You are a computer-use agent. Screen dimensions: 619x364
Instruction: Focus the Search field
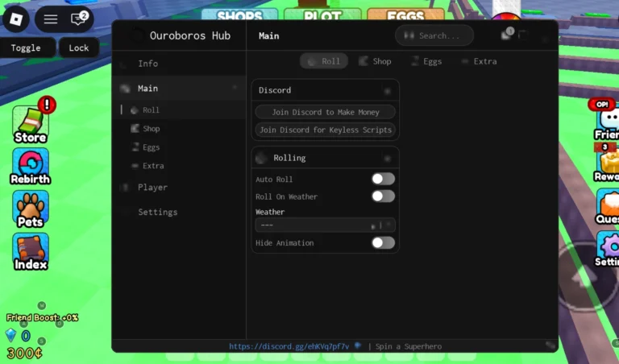(434, 35)
